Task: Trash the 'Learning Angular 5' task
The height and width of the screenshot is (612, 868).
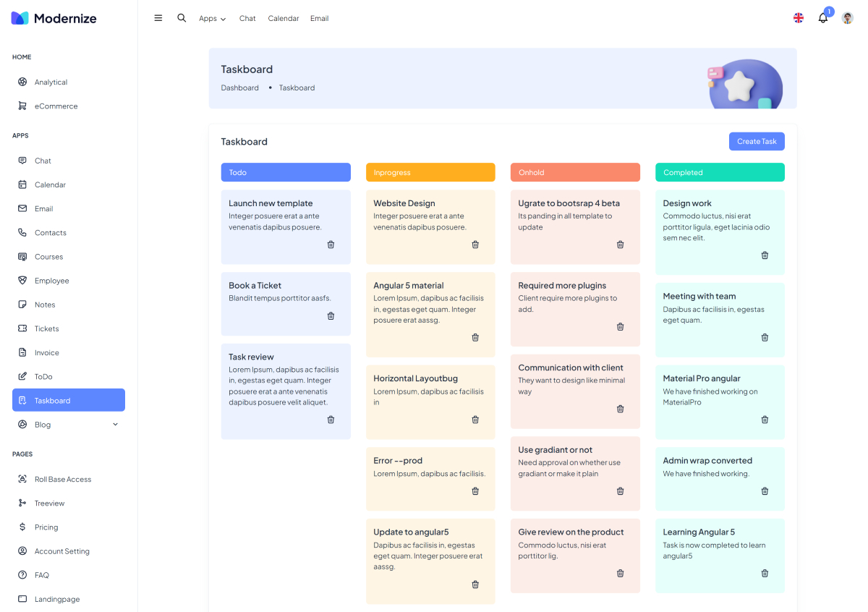Action: click(765, 574)
